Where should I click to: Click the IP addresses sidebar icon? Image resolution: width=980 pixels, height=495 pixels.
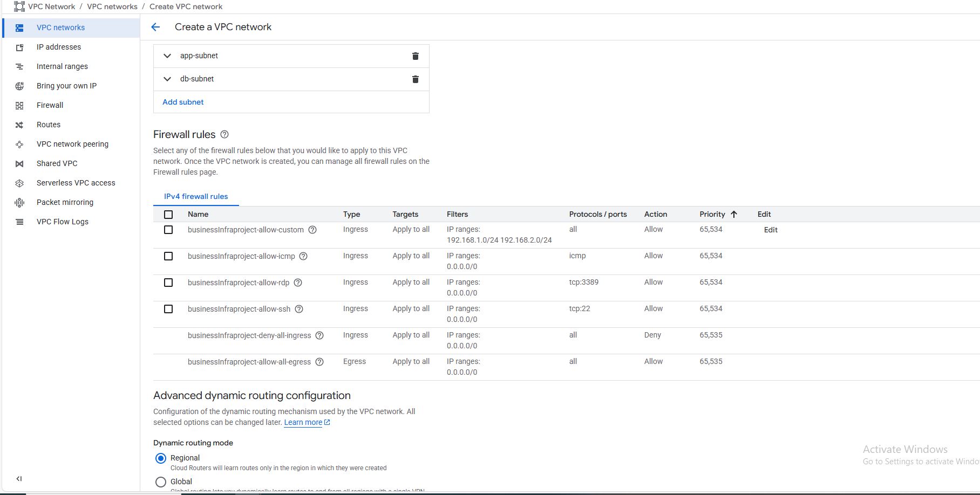(19, 47)
